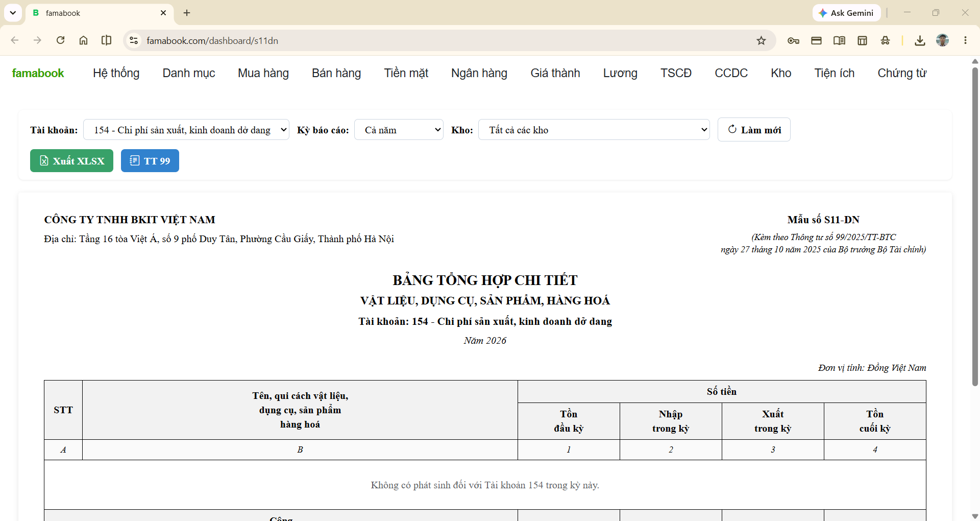Click the browser forward arrow

point(37,40)
